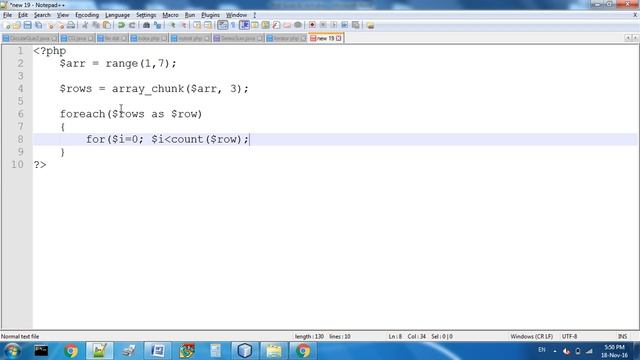Viewport: 640px width, 360px height.
Task: Click the INS insert mode indicator
Action: click(622, 336)
